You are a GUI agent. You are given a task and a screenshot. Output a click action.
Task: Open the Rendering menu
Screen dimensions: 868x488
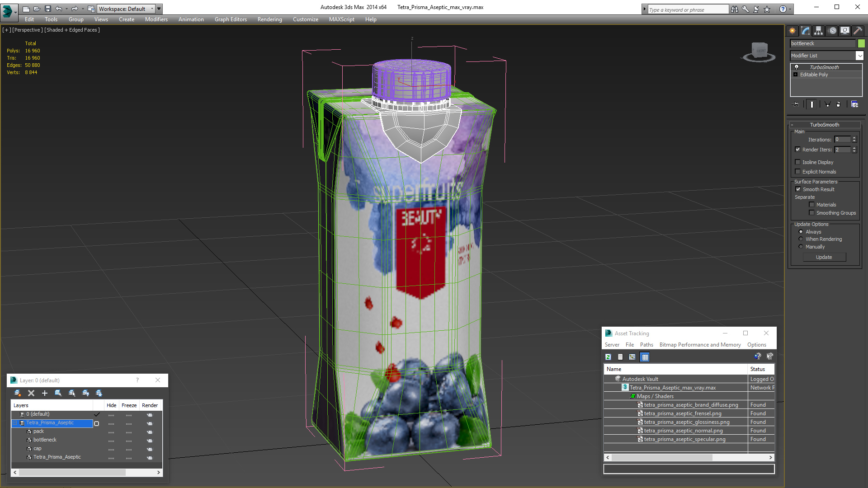click(269, 19)
